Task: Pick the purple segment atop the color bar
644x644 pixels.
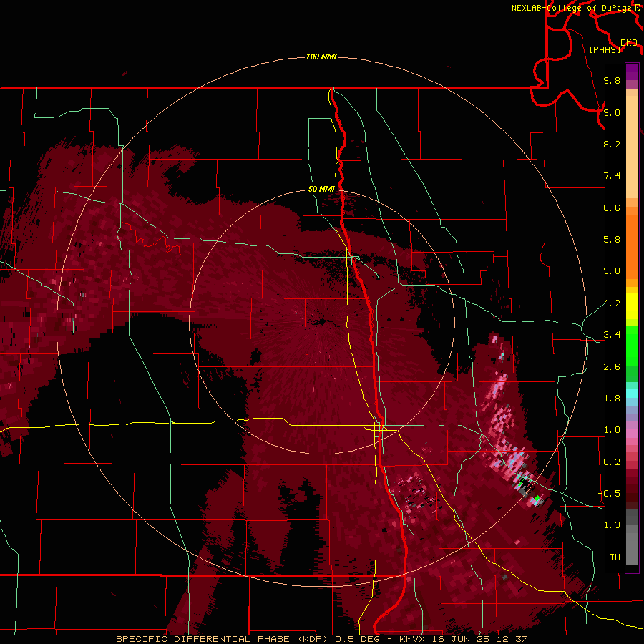Action: (632, 72)
